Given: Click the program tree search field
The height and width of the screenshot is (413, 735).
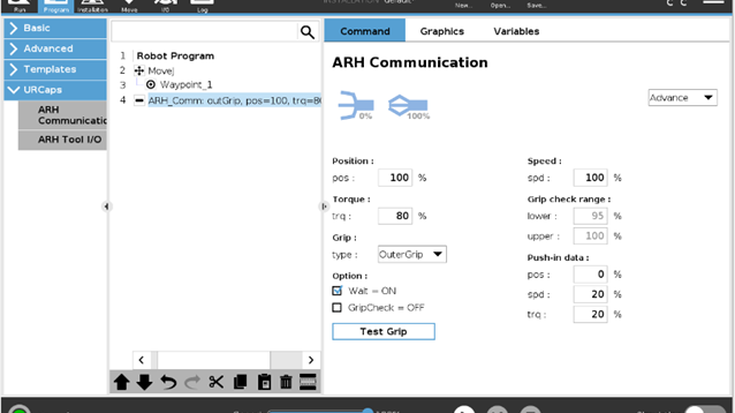Looking at the screenshot, I should click(204, 32).
